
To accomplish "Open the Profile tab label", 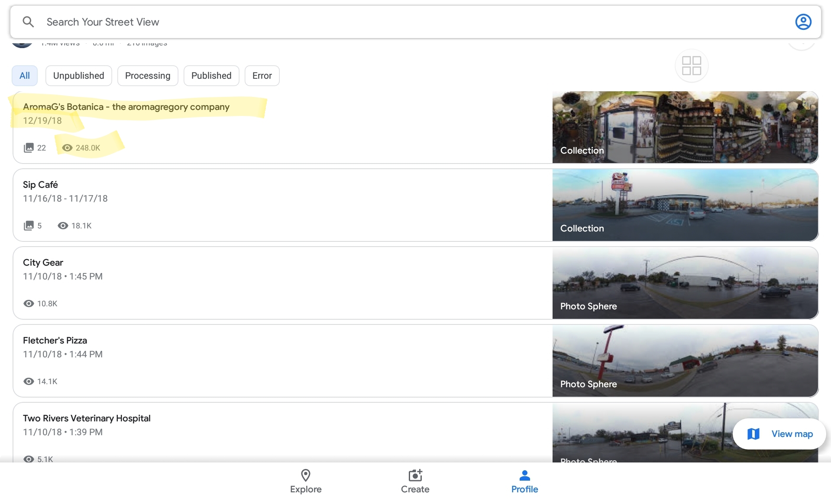I will point(525,489).
